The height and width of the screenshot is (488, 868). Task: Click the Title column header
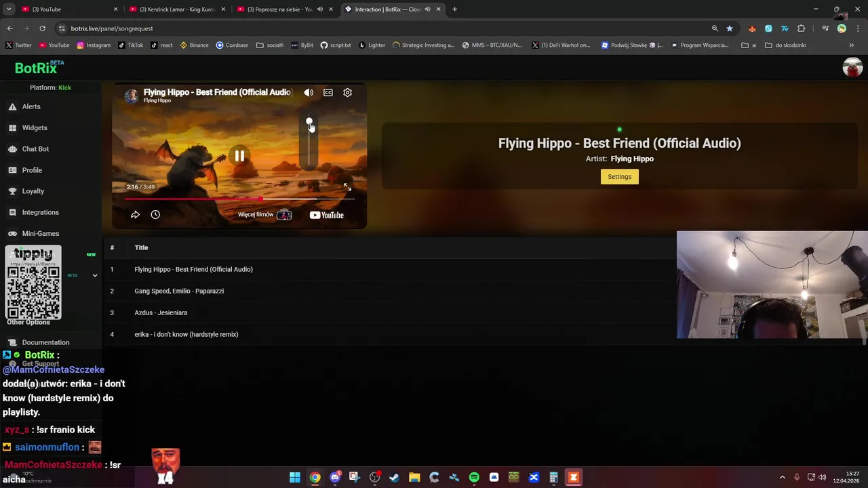tap(141, 247)
